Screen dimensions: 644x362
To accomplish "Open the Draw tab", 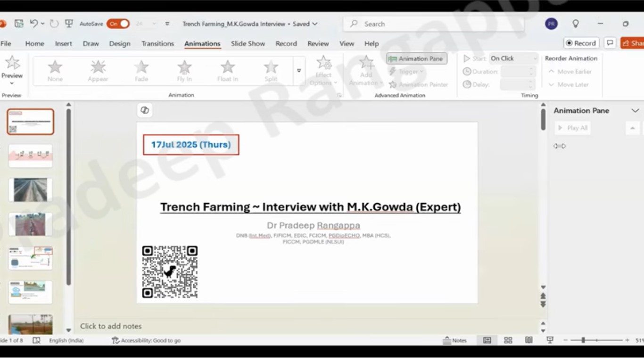I will pos(91,43).
